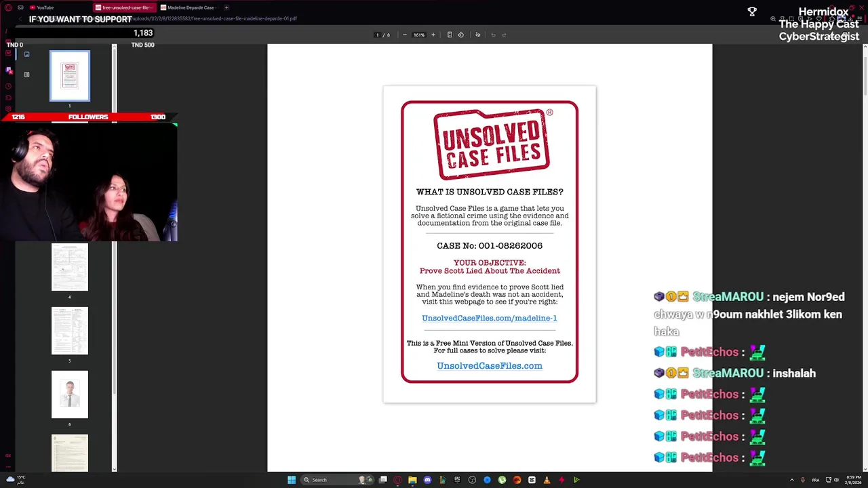The width and height of the screenshot is (868, 488).
Task: Open Task View from the taskbar
Action: point(383,480)
